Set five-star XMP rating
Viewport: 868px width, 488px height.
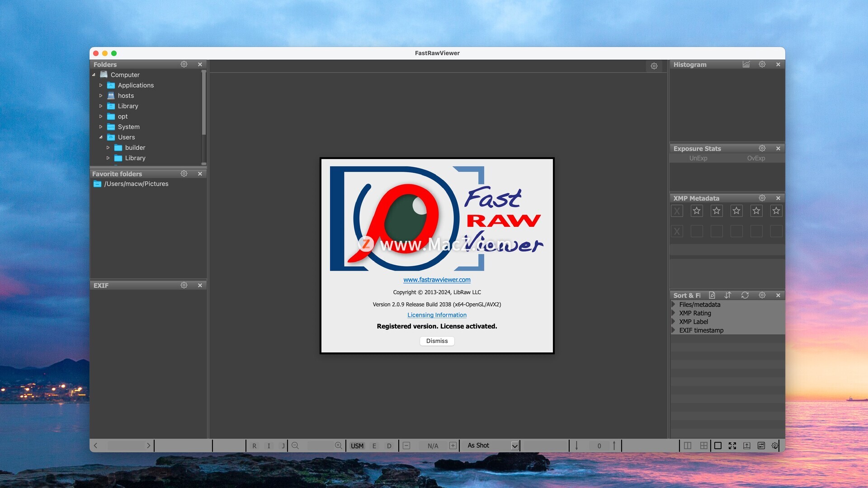776,211
